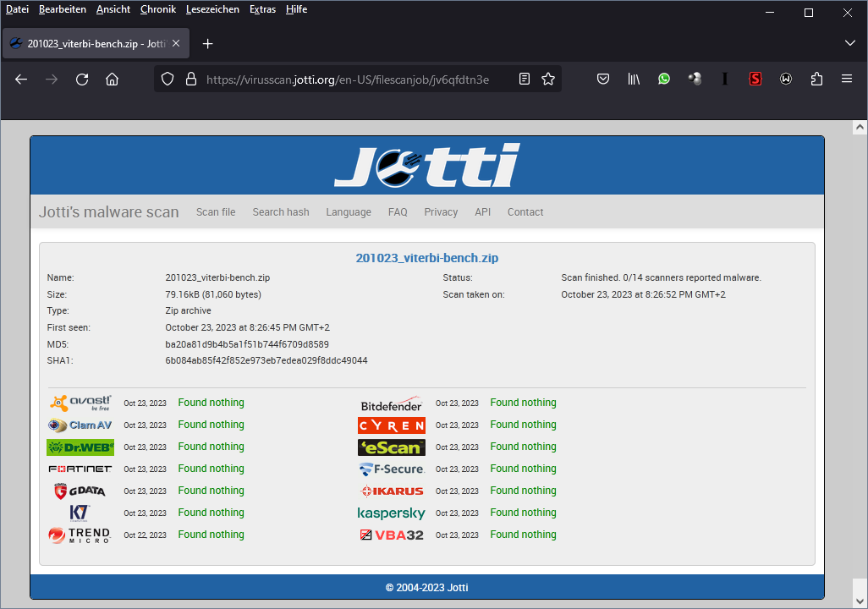This screenshot has width=868, height=609.
Task: Click the G DATA scanner logo
Action: 80,491
